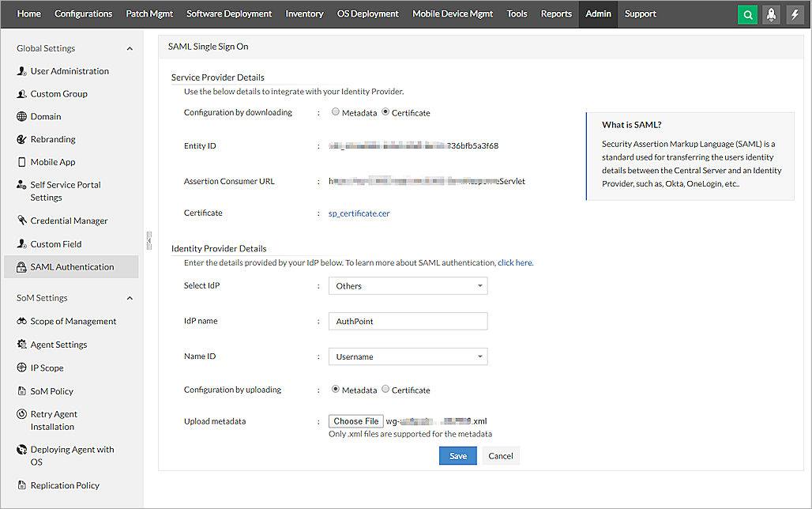The image size is (812, 509).
Task: Choose Certificate radio for uploading configuration
Action: tap(385, 390)
